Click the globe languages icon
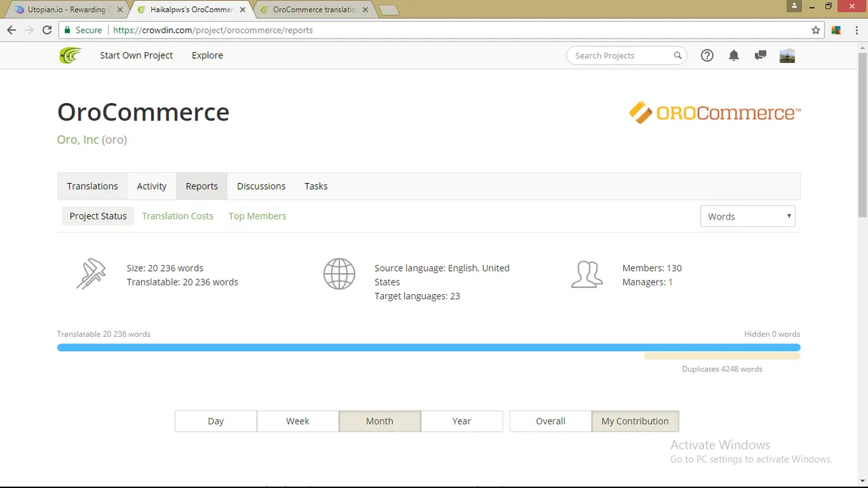Screen dimensions: 868x488 click(x=339, y=274)
